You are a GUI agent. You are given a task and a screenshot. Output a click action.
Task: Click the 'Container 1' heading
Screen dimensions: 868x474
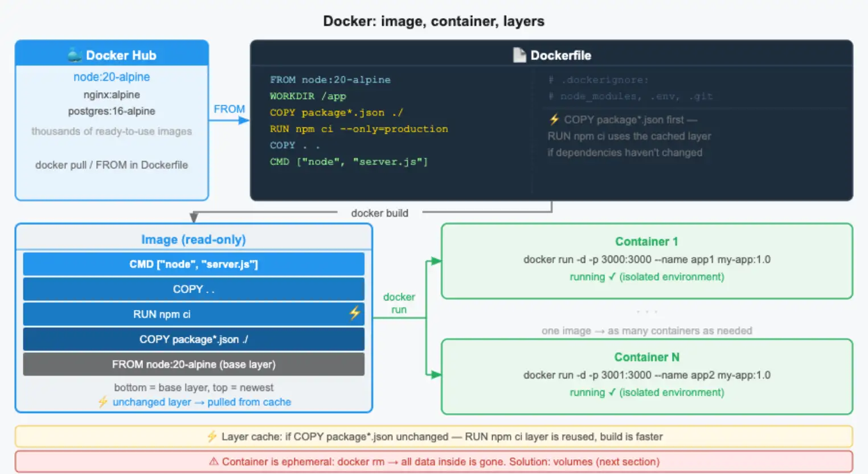click(x=646, y=241)
